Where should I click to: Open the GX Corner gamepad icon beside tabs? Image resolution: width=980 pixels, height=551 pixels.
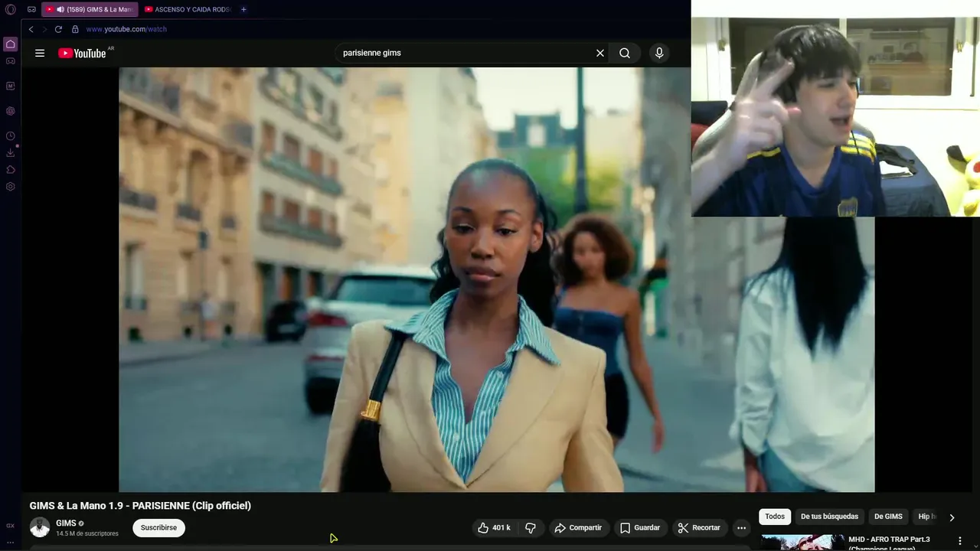pos(31,9)
